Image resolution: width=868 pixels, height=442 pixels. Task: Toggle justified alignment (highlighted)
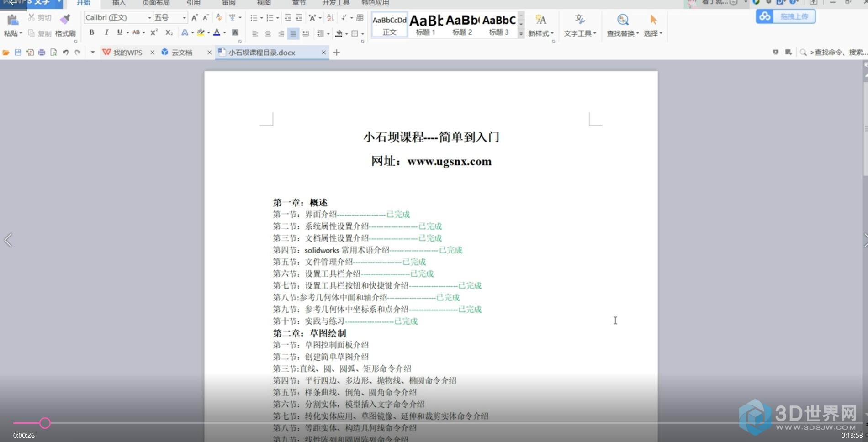point(293,33)
